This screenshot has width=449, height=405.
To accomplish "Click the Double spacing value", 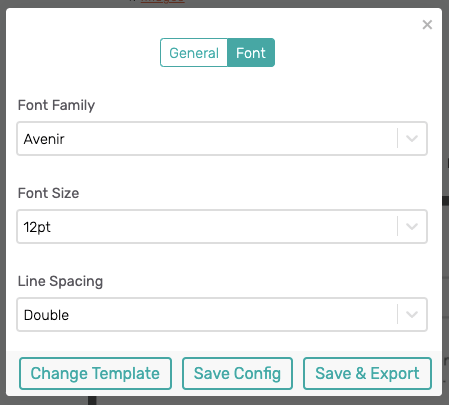I will (46, 315).
